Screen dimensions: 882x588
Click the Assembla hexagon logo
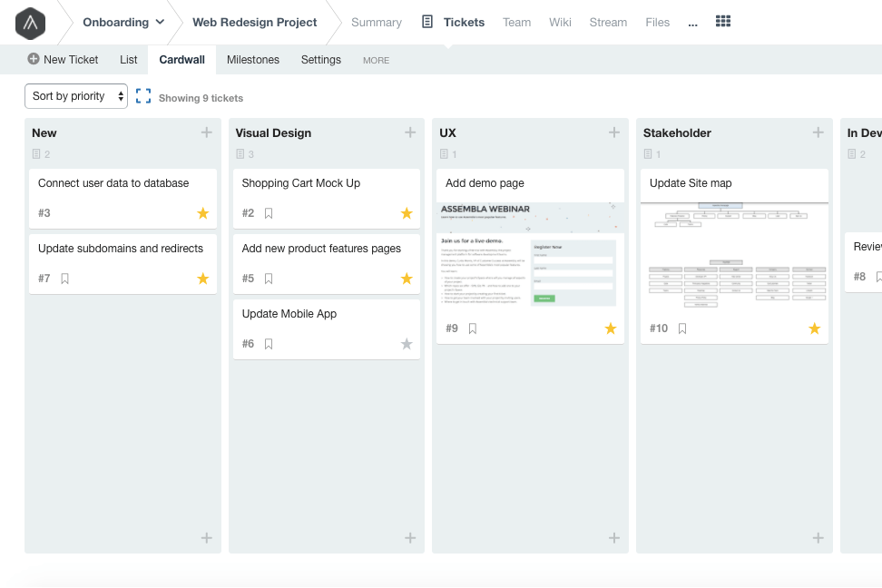tap(30, 23)
